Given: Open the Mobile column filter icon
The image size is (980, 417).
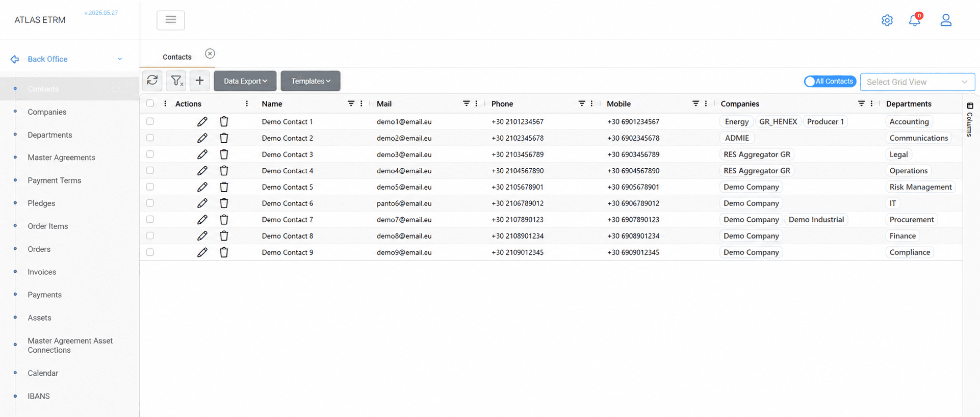Looking at the screenshot, I should point(695,103).
